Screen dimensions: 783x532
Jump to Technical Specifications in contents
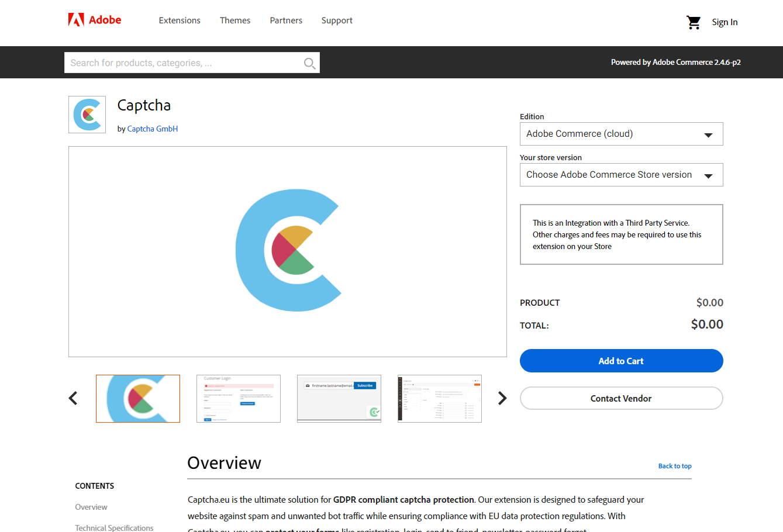pyautogui.click(x=114, y=528)
